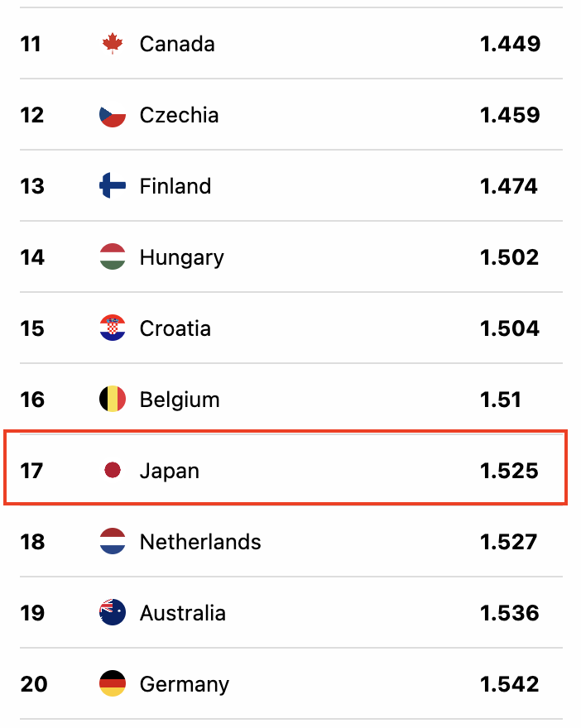
Task: Click the Canada maple leaf flag icon
Action: pyautogui.click(x=113, y=44)
